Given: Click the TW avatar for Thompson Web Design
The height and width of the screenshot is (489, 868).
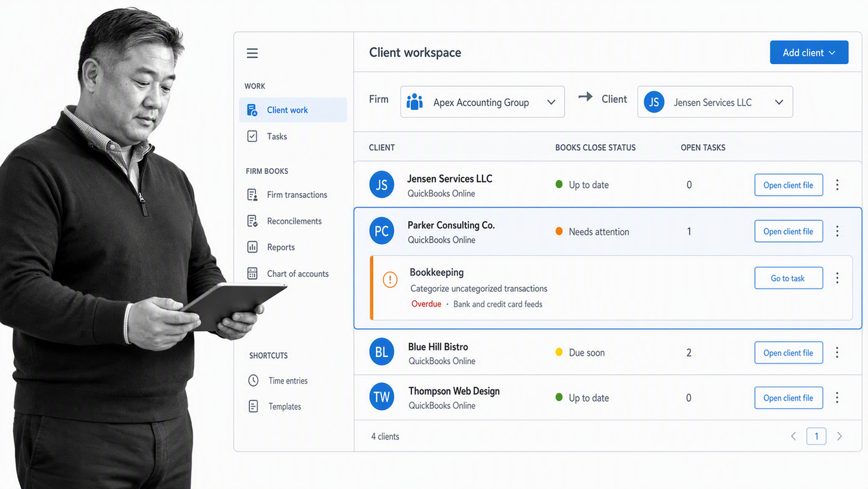Looking at the screenshot, I should [x=382, y=397].
